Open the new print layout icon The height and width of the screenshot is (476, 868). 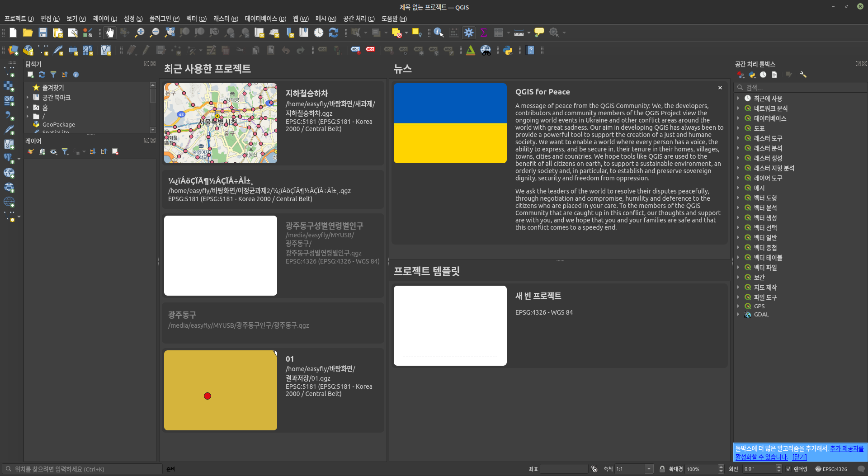click(x=58, y=33)
